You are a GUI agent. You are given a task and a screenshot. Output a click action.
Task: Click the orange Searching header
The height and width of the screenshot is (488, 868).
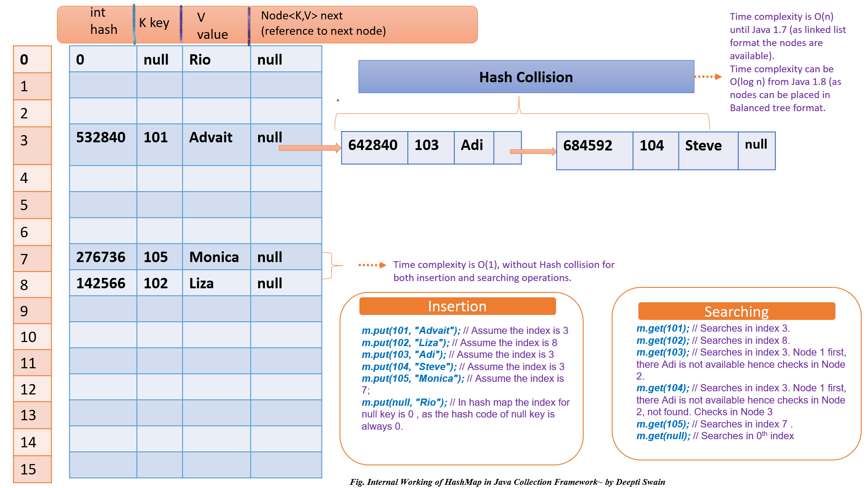[736, 311]
